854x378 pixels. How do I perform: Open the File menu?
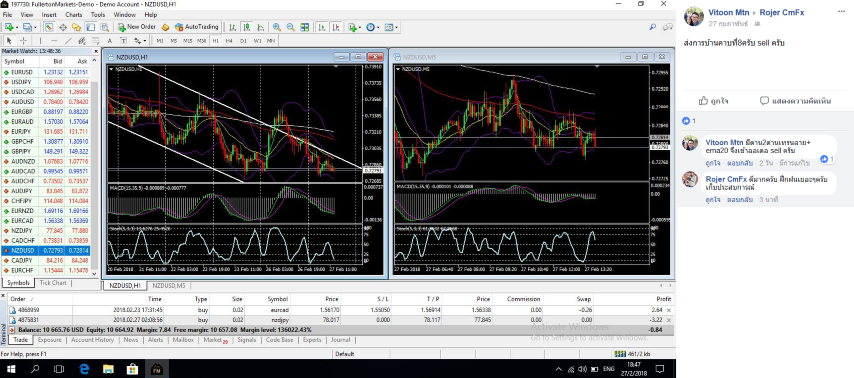(x=7, y=15)
